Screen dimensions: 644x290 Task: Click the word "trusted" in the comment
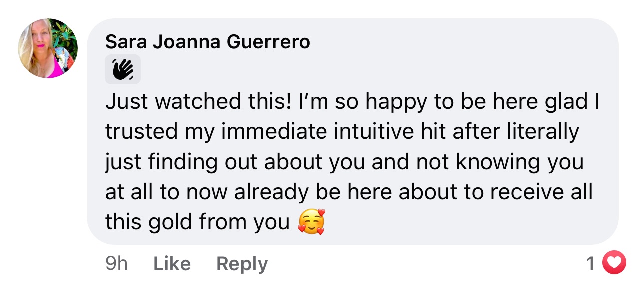click(141, 132)
